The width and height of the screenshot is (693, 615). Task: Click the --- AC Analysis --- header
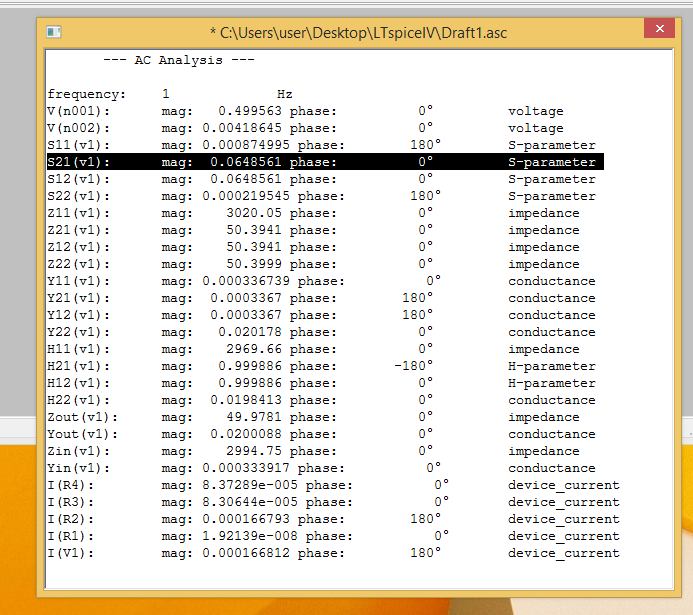(179, 60)
